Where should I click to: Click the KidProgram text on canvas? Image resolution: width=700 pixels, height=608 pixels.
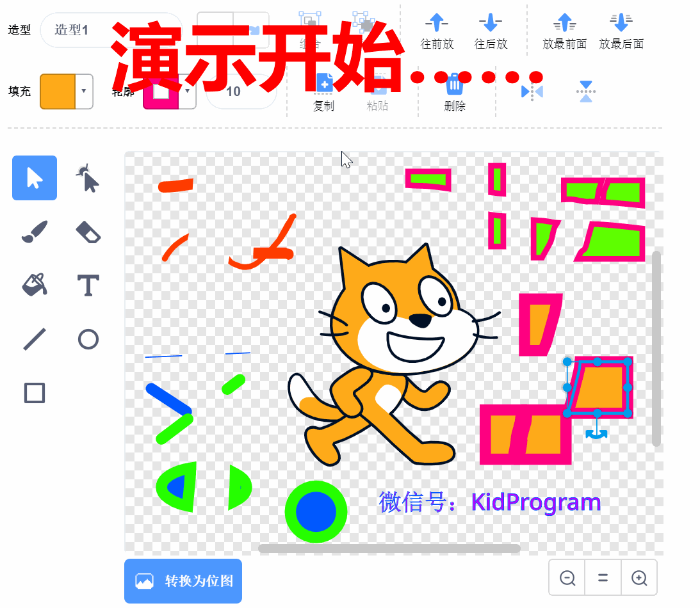point(535,503)
